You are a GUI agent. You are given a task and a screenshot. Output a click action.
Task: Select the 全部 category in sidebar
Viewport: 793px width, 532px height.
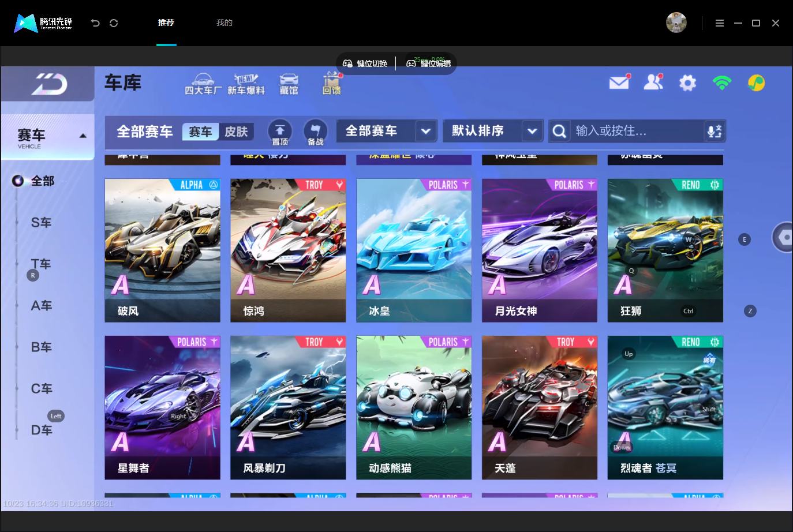(x=42, y=181)
